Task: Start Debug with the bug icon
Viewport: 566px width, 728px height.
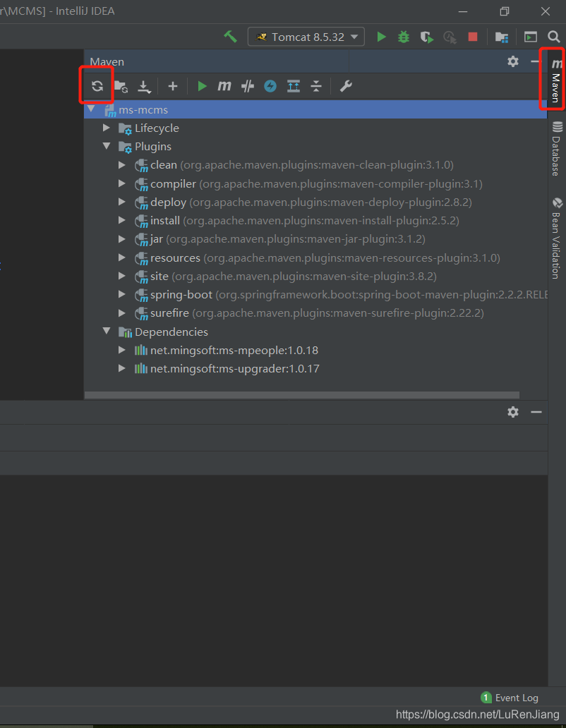Action: pos(404,37)
